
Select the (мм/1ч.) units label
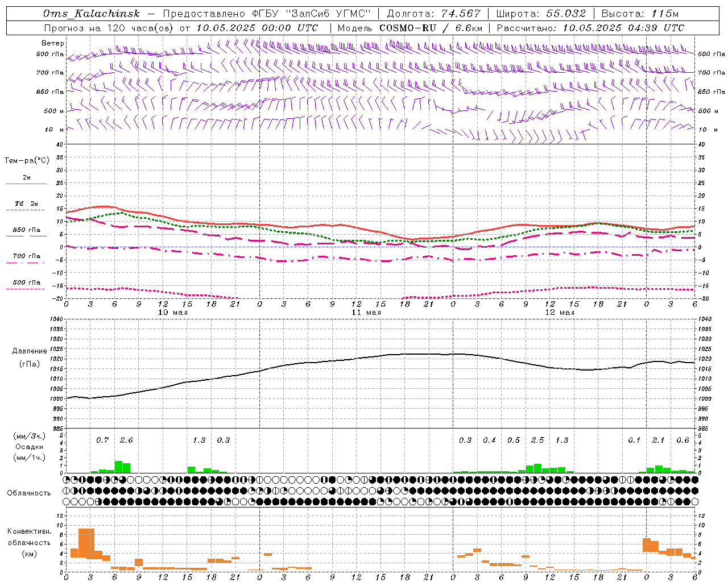coord(30,458)
